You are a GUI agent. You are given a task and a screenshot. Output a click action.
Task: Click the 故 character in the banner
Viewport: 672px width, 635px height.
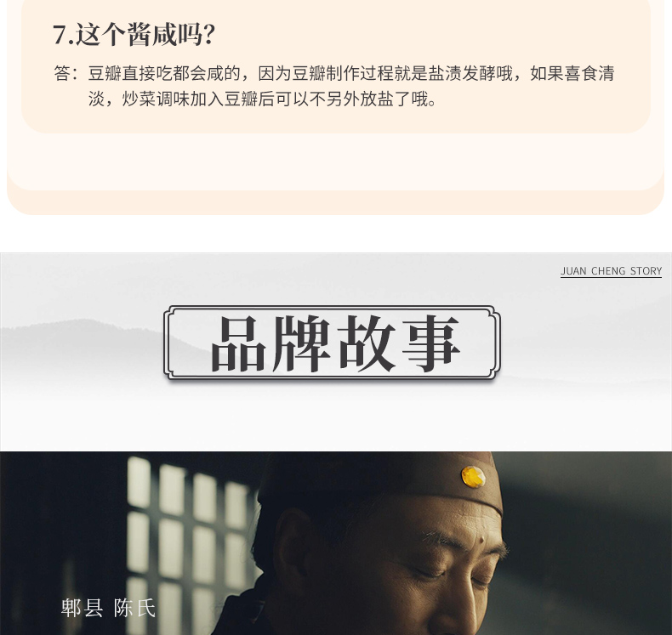[x=367, y=343]
